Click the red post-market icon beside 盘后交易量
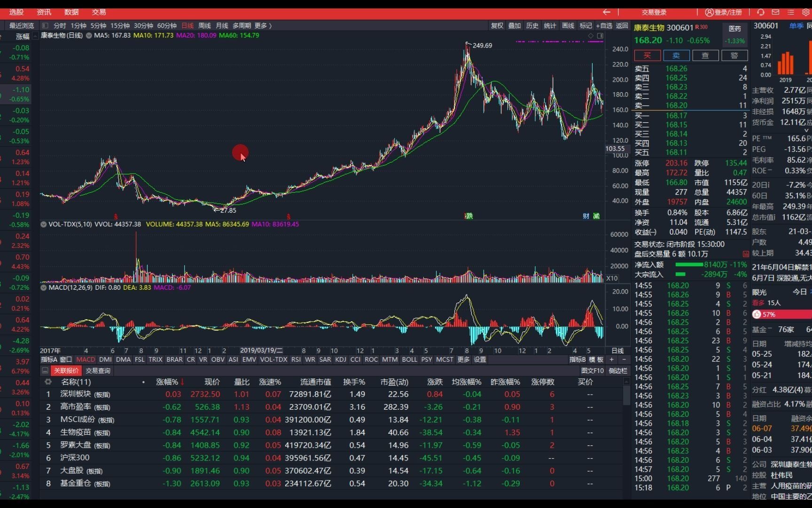This screenshot has width=812, height=508. point(746,254)
